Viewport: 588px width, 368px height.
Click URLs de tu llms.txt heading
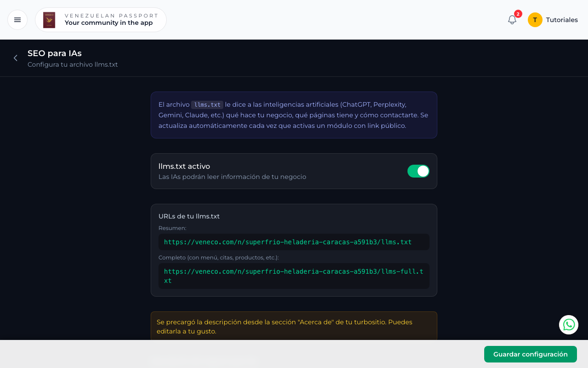[189, 216]
